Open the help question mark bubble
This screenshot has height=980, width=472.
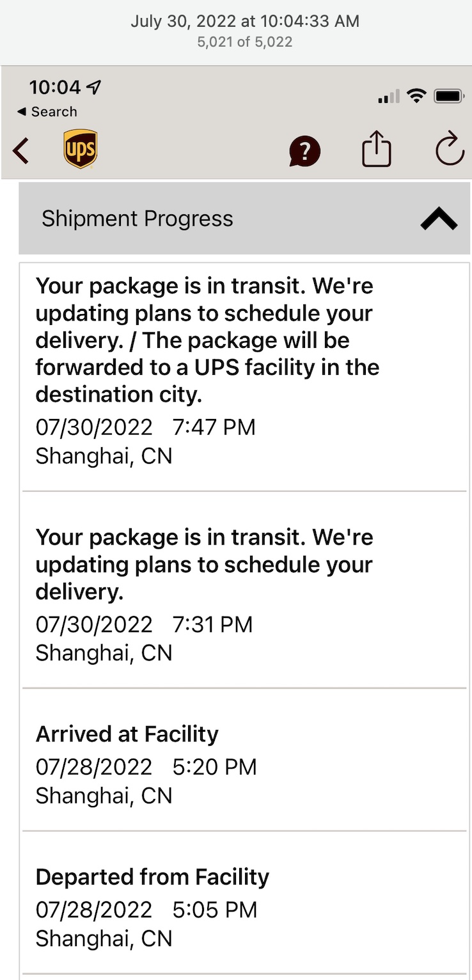(x=304, y=151)
